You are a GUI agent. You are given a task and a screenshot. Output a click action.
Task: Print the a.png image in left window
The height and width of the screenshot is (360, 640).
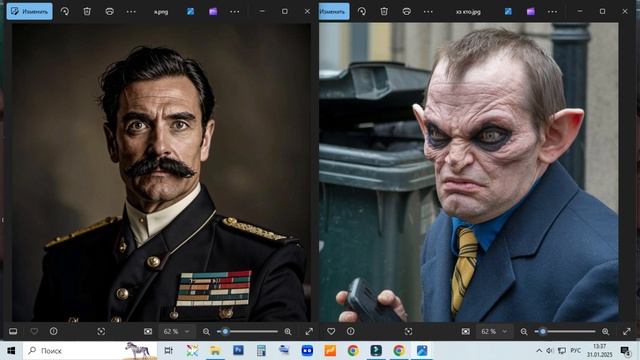(109, 11)
